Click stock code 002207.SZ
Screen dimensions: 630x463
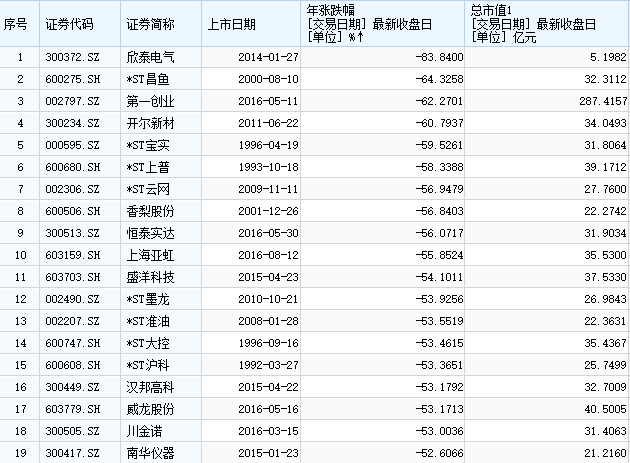pos(72,322)
